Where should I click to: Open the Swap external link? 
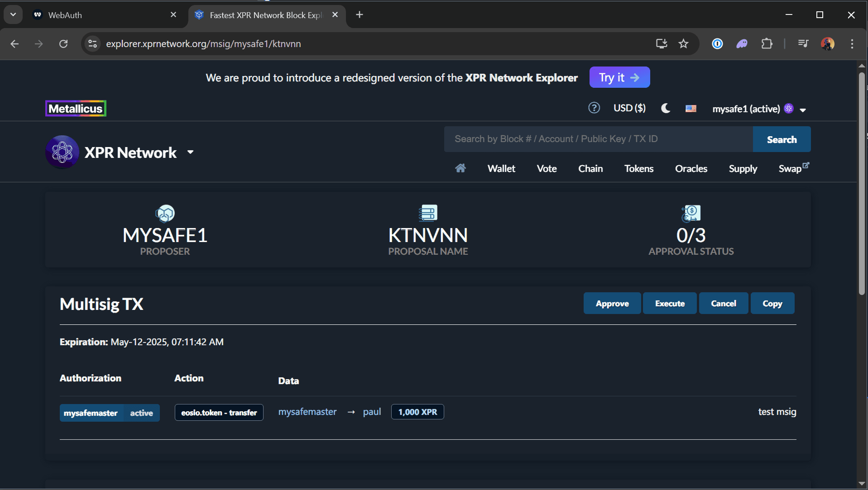point(794,168)
